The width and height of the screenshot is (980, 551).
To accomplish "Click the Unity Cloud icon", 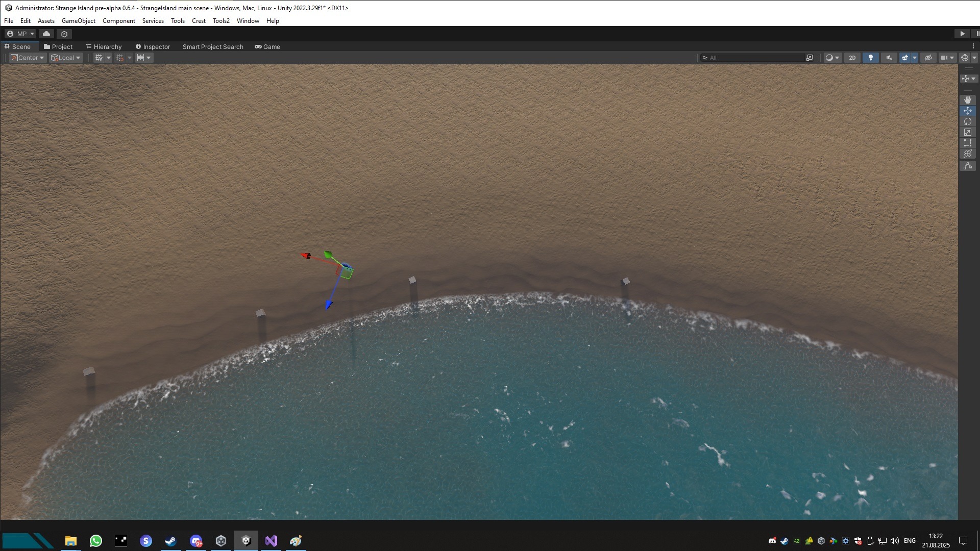I will tap(46, 34).
